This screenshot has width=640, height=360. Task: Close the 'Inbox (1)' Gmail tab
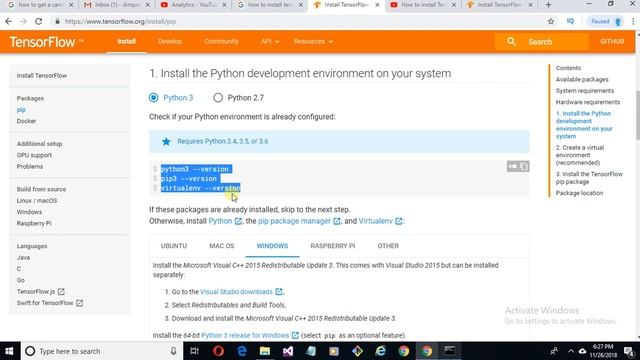point(148,5)
